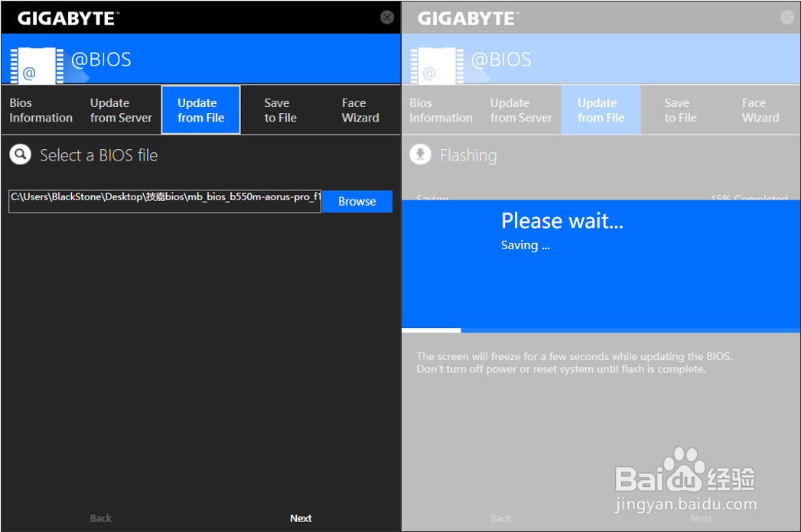The width and height of the screenshot is (801, 532).
Task: Click Back in the left @BIOS window
Action: [x=101, y=518]
